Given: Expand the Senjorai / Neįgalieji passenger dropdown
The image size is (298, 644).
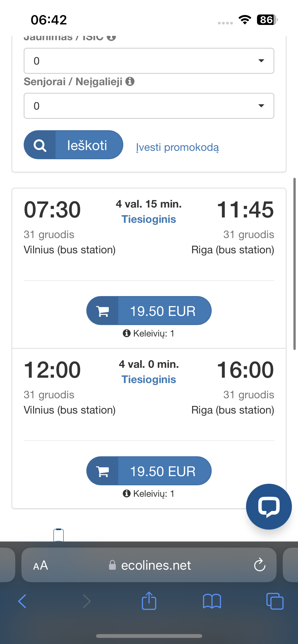Looking at the screenshot, I should point(149,106).
